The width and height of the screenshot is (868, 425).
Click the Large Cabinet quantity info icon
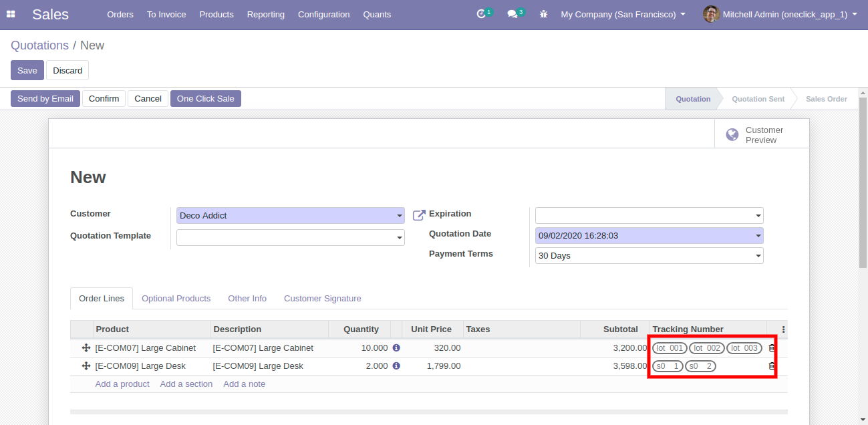click(396, 348)
